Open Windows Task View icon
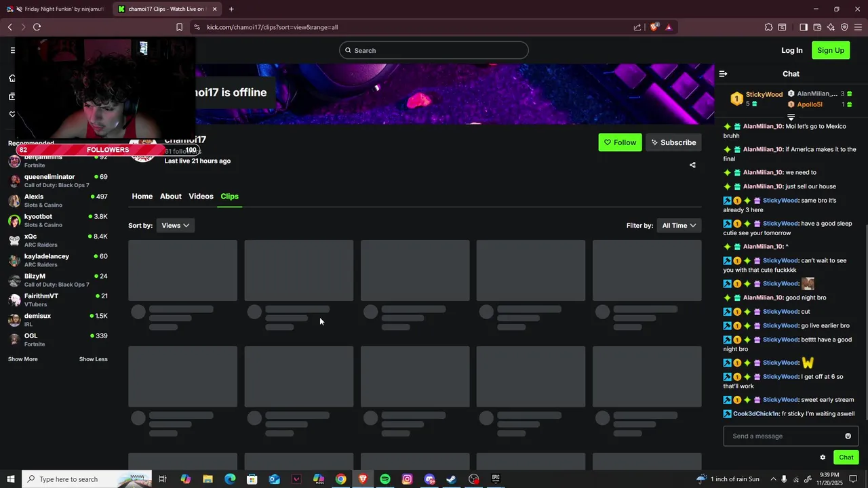Viewport: 868px width, 488px height. pos(163,479)
